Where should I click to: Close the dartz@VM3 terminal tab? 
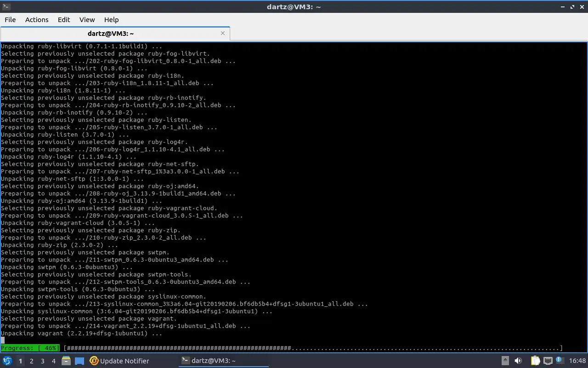(223, 33)
